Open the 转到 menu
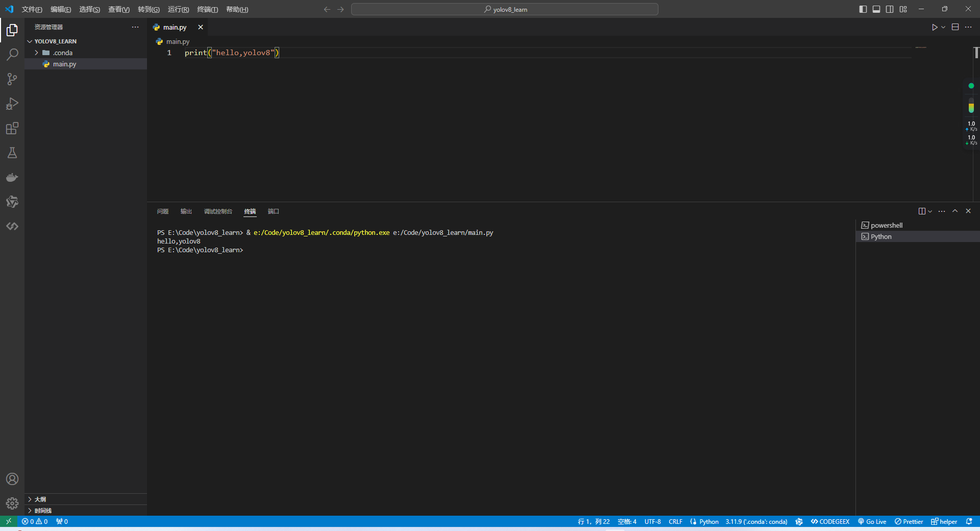Viewport: 980px width, 531px height. click(149, 9)
